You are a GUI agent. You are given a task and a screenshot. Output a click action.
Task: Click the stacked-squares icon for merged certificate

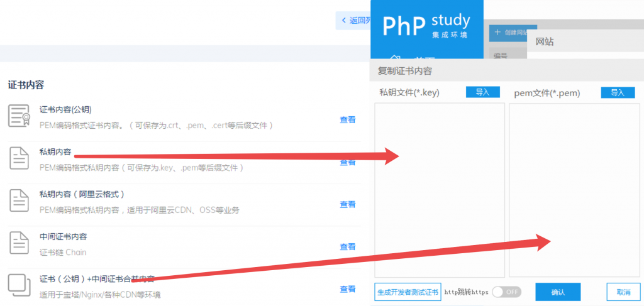point(19,285)
